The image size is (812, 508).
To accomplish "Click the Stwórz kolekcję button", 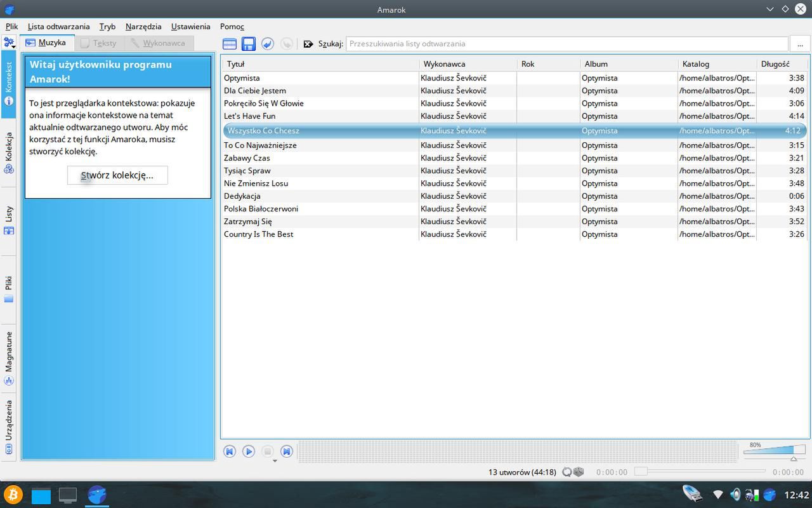I will 117,175.
